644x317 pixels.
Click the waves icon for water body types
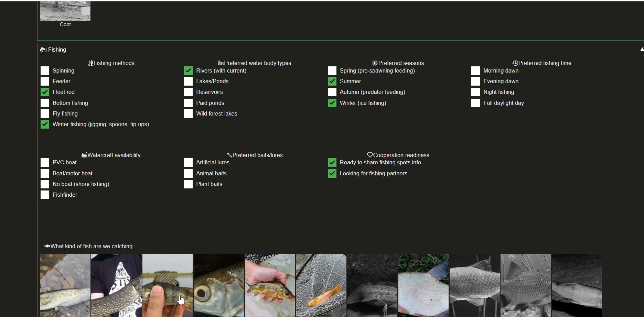coord(221,63)
